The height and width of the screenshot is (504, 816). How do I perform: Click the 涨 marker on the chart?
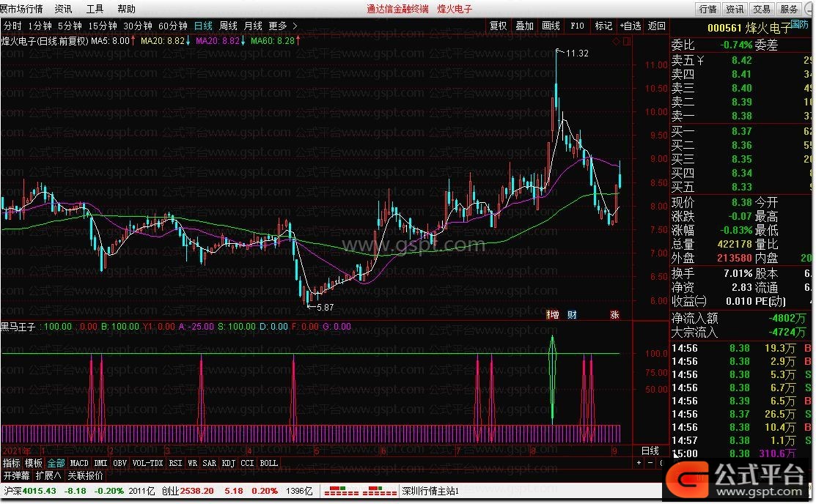click(614, 315)
